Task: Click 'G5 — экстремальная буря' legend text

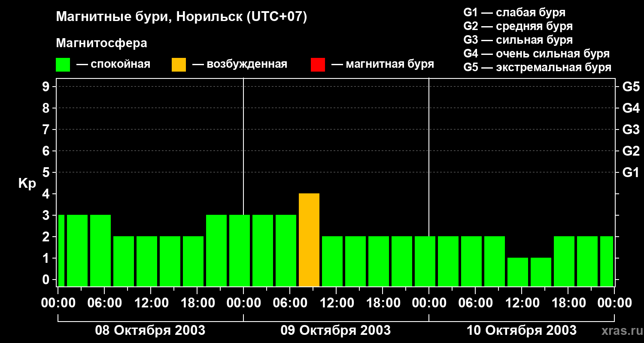Action: pyautogui.click(x=537, y=67)
